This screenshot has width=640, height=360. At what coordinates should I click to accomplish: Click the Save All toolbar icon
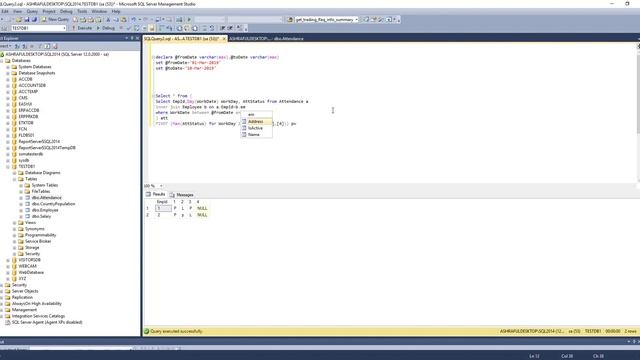(x=34, y=19)
